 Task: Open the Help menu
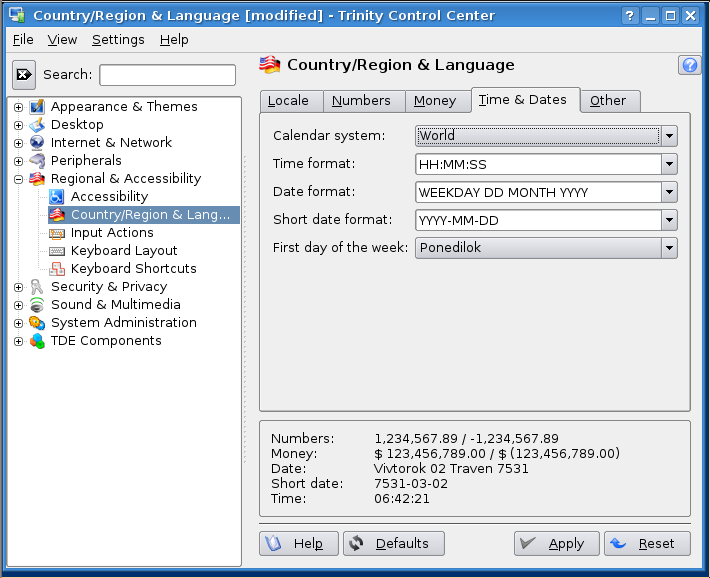(x=174, y=40)
